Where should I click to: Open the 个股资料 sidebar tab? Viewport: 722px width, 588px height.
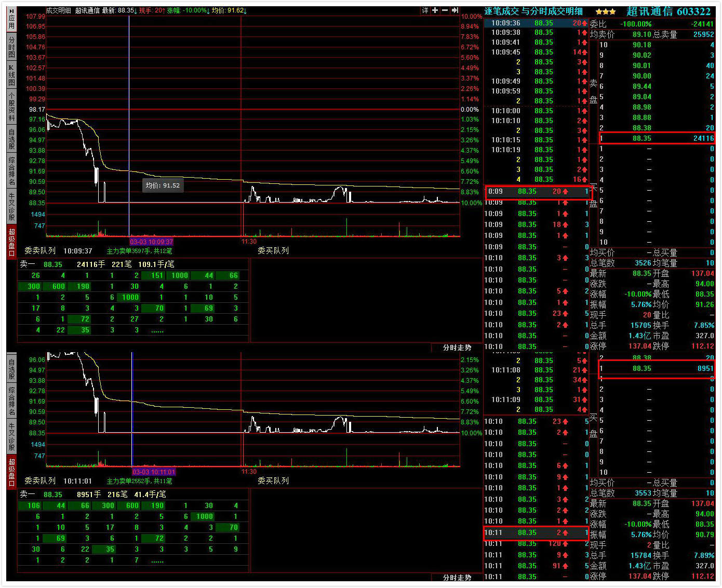11,106
